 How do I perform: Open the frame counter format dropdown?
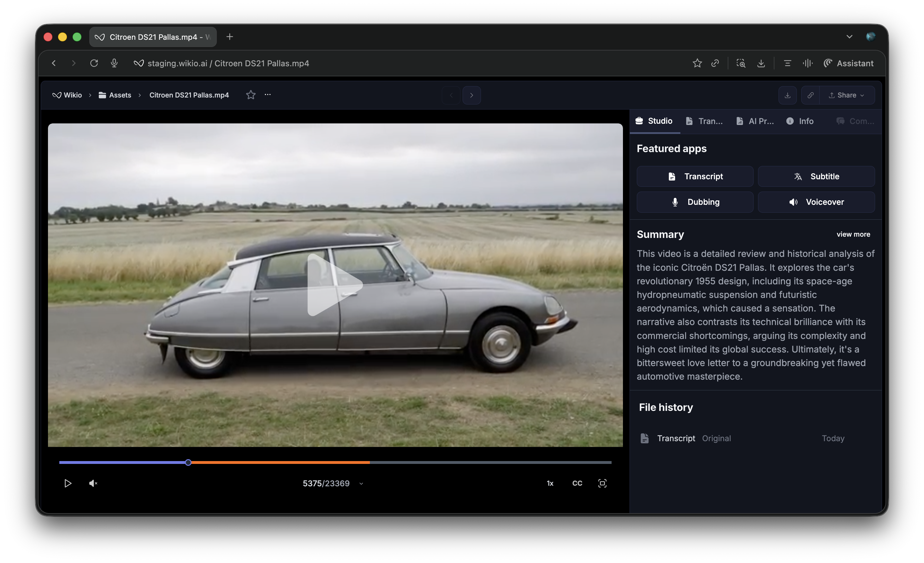click(361, 483)
